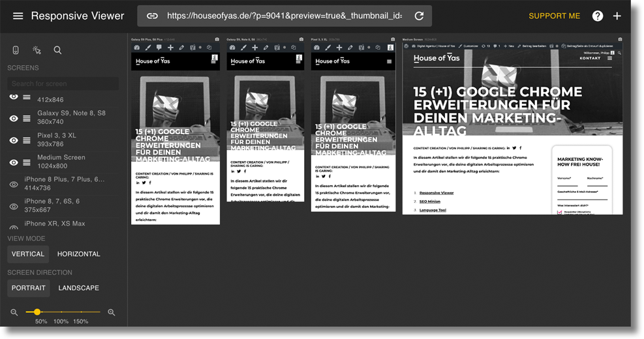Hide the Medium Screen 1024x800 screen
The width and height of the screenshot is (644, 339).
[14, 162]
